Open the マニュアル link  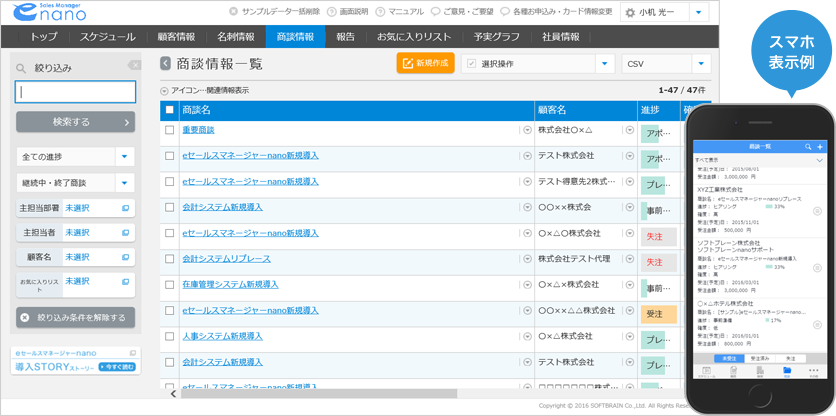tap(399, 11)
